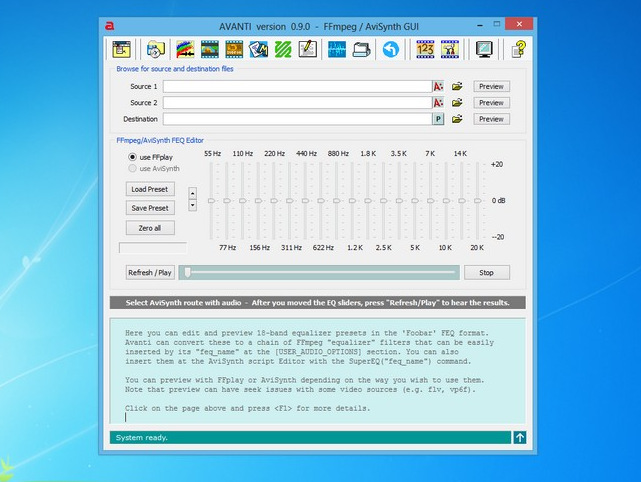
Task: Click the 'System ready.' status bar
Action: click(310, 437)
